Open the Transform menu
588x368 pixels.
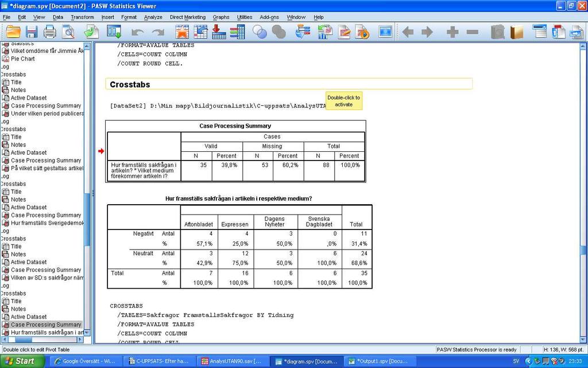pos(82,17)
